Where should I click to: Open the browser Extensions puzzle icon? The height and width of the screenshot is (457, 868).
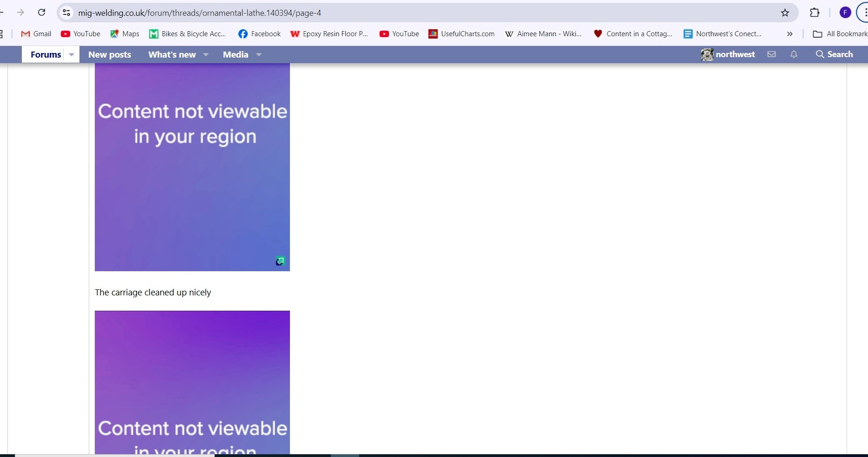814,13
